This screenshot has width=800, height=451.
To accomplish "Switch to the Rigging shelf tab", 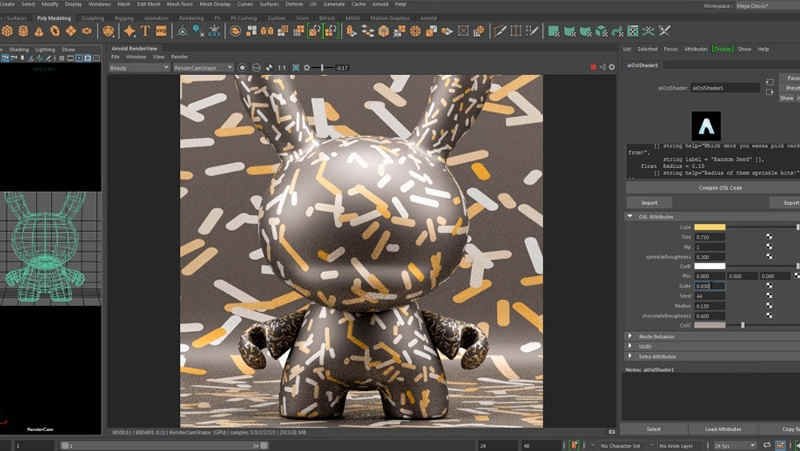I will click(x=124, y=18).
